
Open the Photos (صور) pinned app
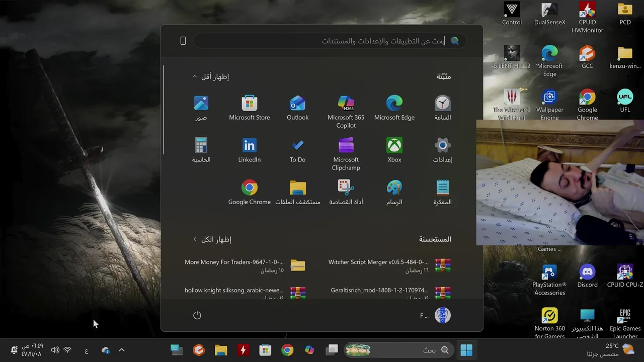[201, 108]
